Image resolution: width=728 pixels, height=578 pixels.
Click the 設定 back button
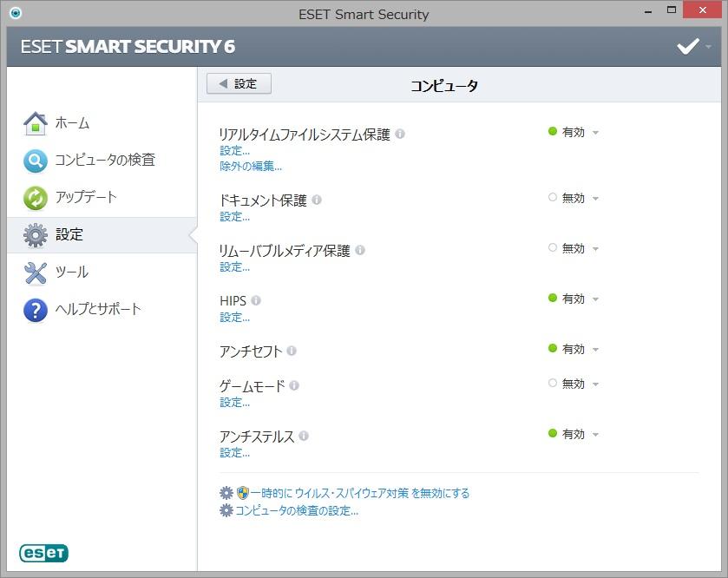coord(239,83)
